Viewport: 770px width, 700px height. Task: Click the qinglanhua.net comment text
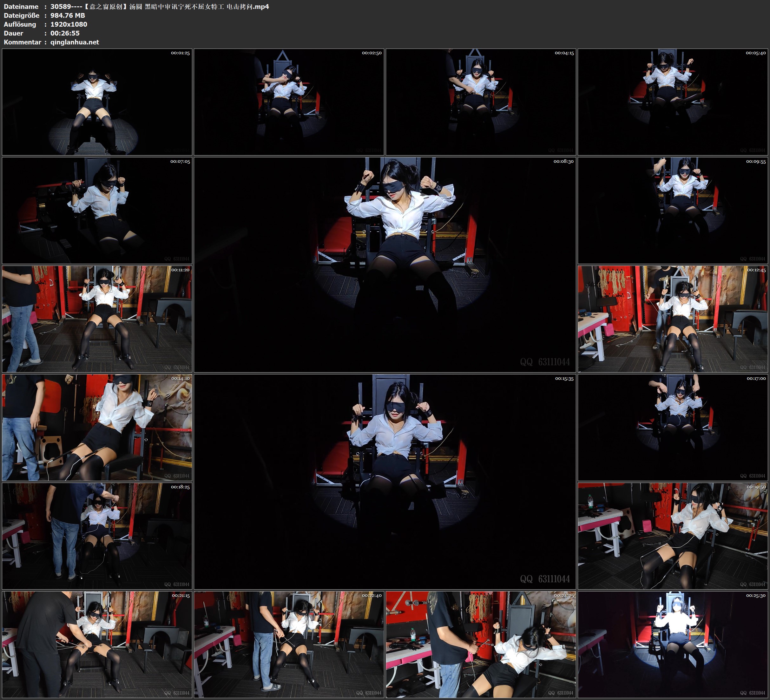click(75, 42)
